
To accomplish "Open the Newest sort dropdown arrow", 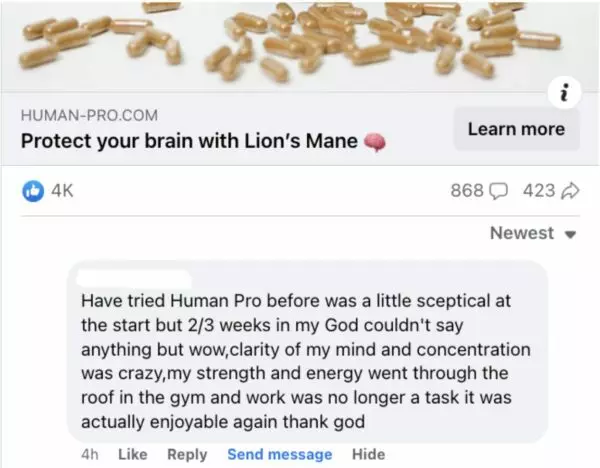I will [x=571, y=234].
